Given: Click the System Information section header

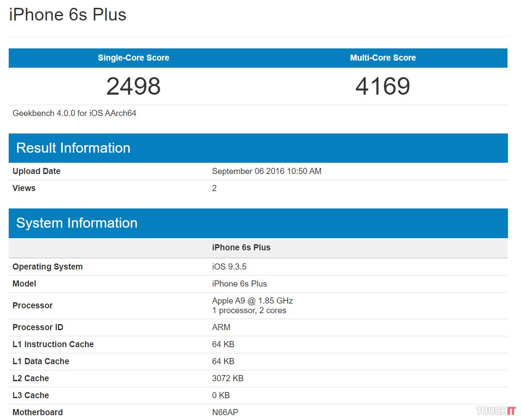Looking at the screenshot, I should pos(77,223).
